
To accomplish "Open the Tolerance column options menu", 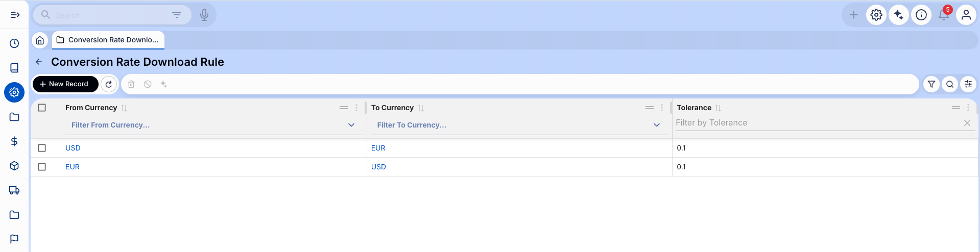I will (968, 108).
